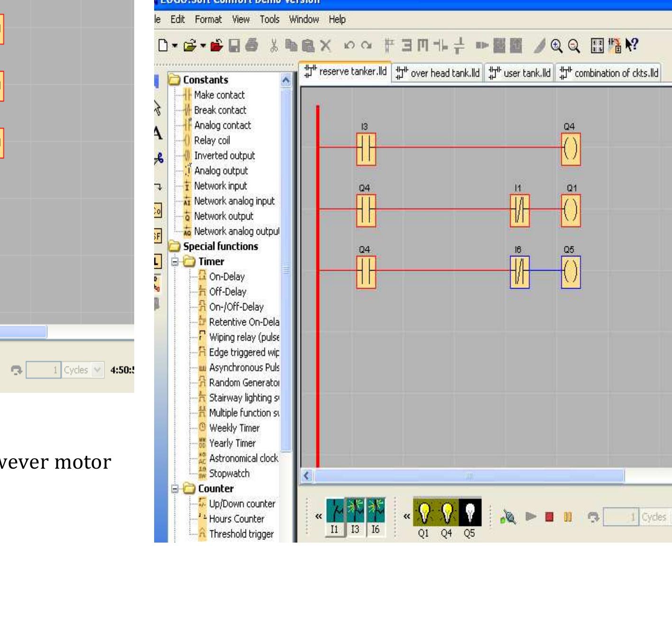This screenshot has height=644, width=672.
Task: Click the convert LAD/FBD icon
Action: [x=615, y=45]
